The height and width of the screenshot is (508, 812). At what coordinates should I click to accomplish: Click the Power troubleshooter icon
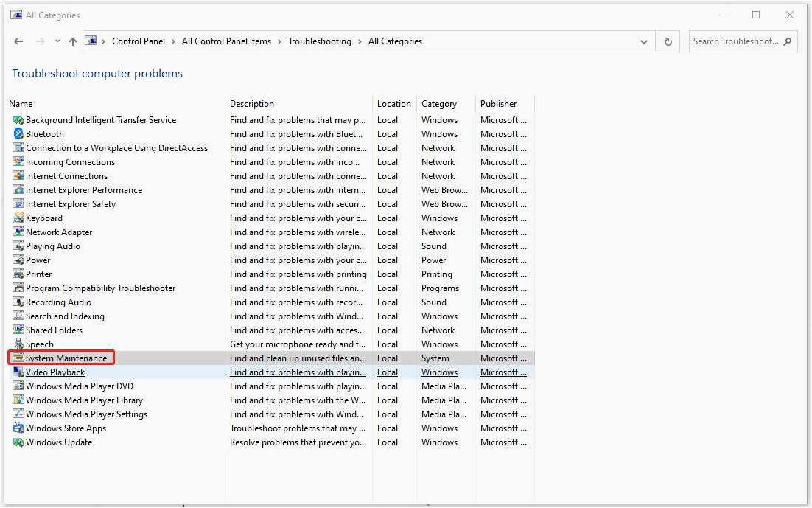[x=18, y=260]
